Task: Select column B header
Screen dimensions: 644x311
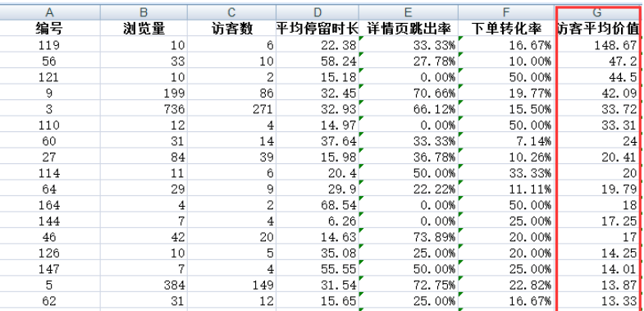Action: pos(144,13)
